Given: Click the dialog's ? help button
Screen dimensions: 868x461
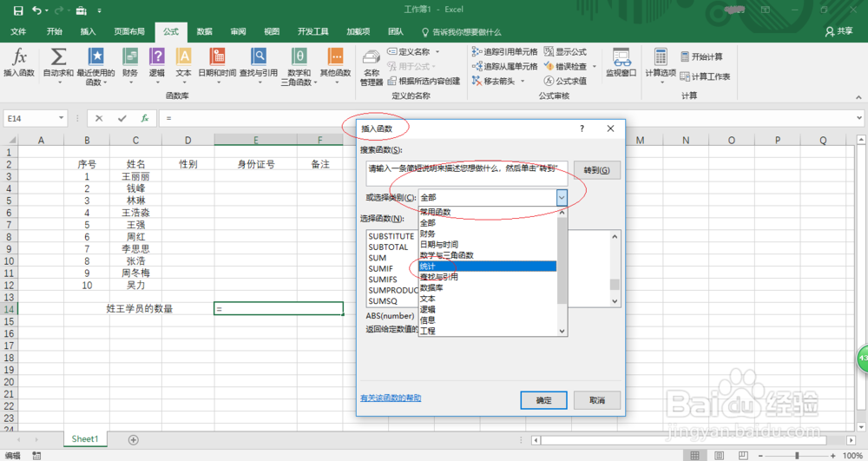Looking at the screenshot, I should (582, 128).
